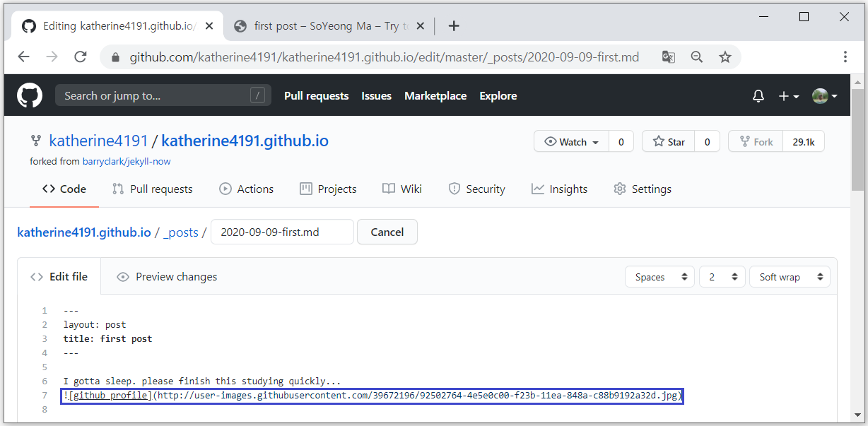Go to the Security tab
This screenshot has width=868, height=426.
point(477,189)
